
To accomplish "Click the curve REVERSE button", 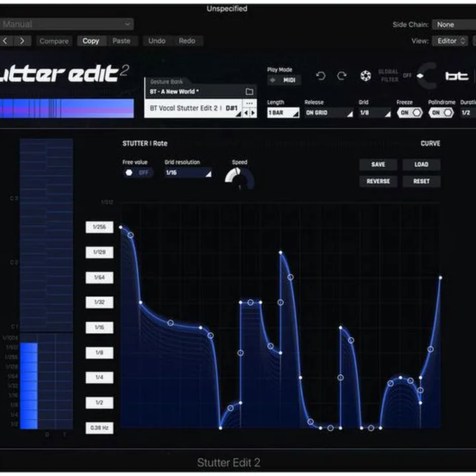I will [x=378, y=181].
